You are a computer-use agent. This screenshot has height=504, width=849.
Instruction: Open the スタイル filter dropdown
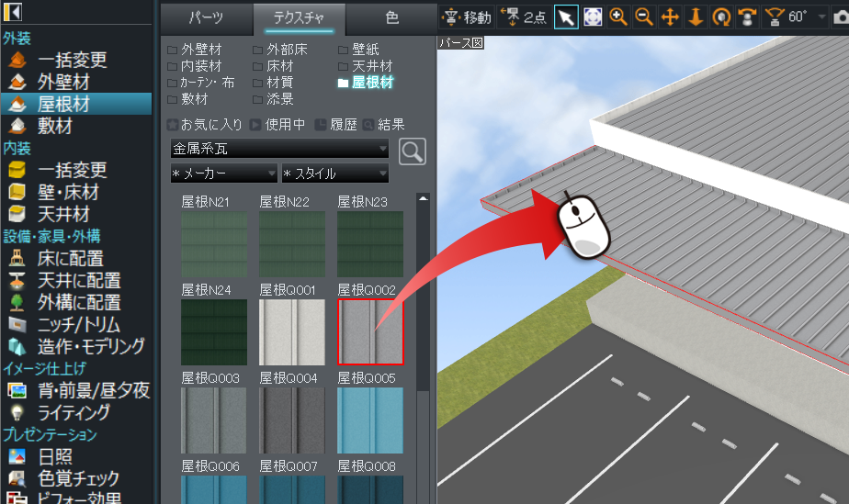click(x=335, y=174)
